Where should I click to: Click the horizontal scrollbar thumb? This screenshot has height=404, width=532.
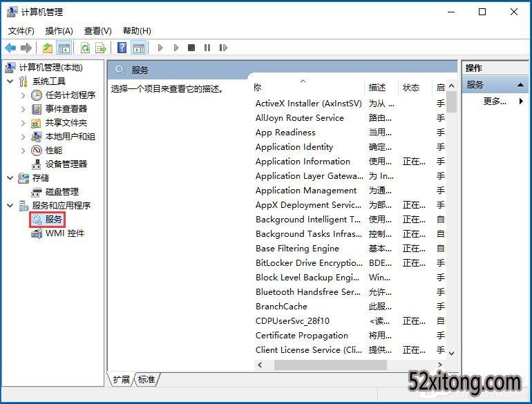(330, 365)
